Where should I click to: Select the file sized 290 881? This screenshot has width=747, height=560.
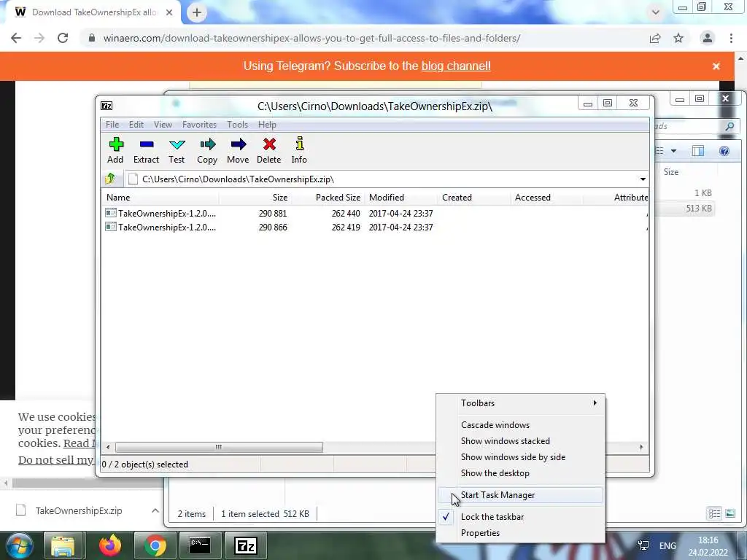(374, 214)
